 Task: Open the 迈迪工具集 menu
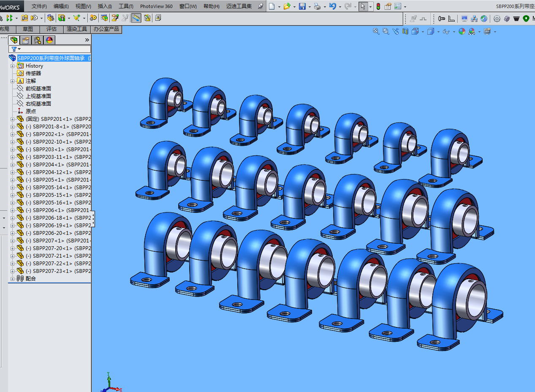[239, 6]
